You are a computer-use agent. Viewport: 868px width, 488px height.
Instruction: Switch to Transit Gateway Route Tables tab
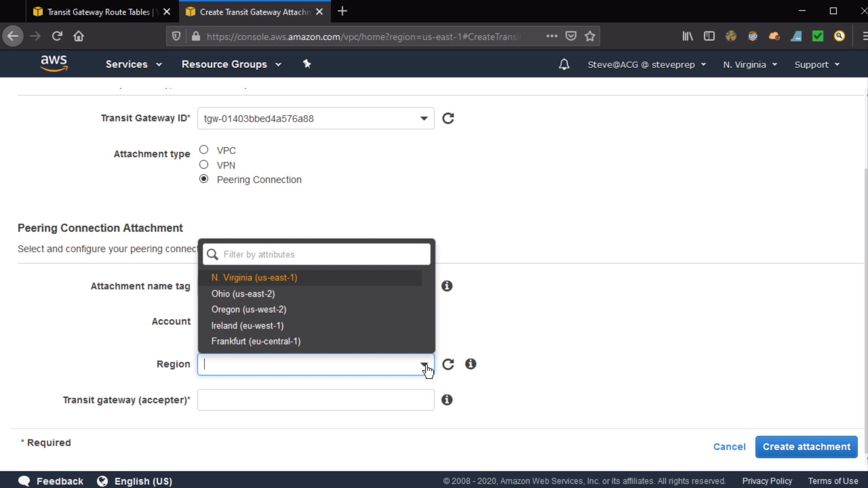(x=98, y=12)
